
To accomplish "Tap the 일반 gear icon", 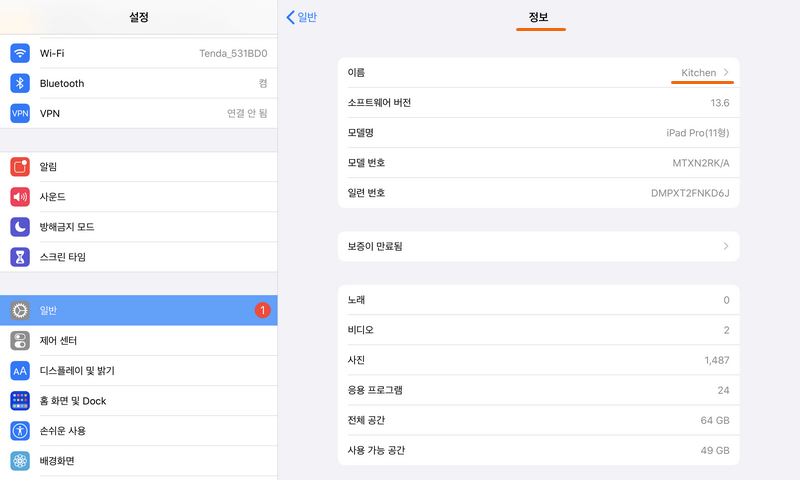I will pyautogui.click(x=20, y=310).
